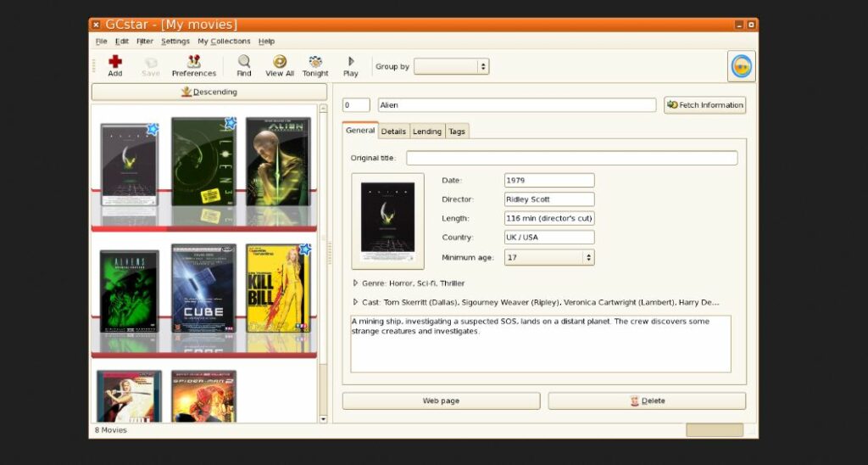Screen dimensions: 868x465
Task: Click the Add movie red cross icon
Action: [x=115, y=61]
